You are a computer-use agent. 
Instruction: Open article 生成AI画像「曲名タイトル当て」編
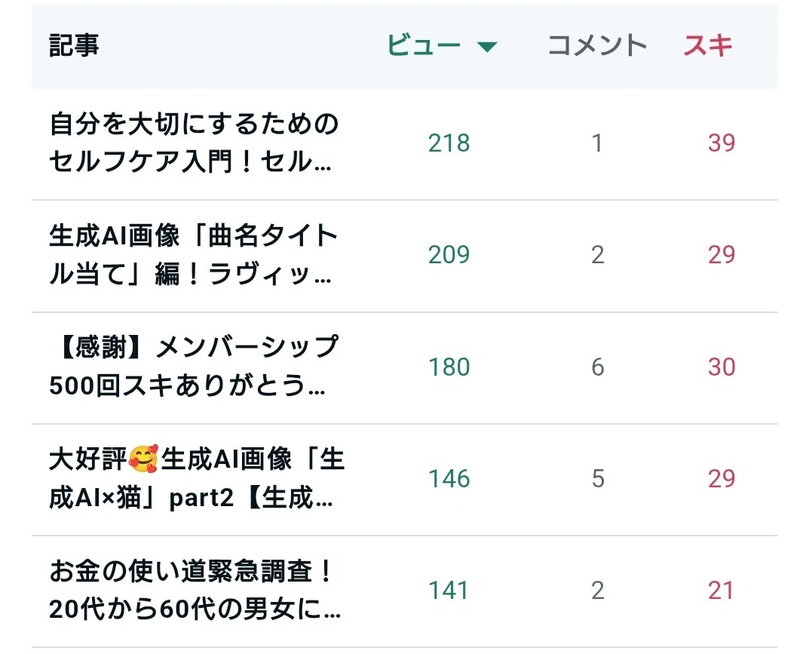point(194,254)
